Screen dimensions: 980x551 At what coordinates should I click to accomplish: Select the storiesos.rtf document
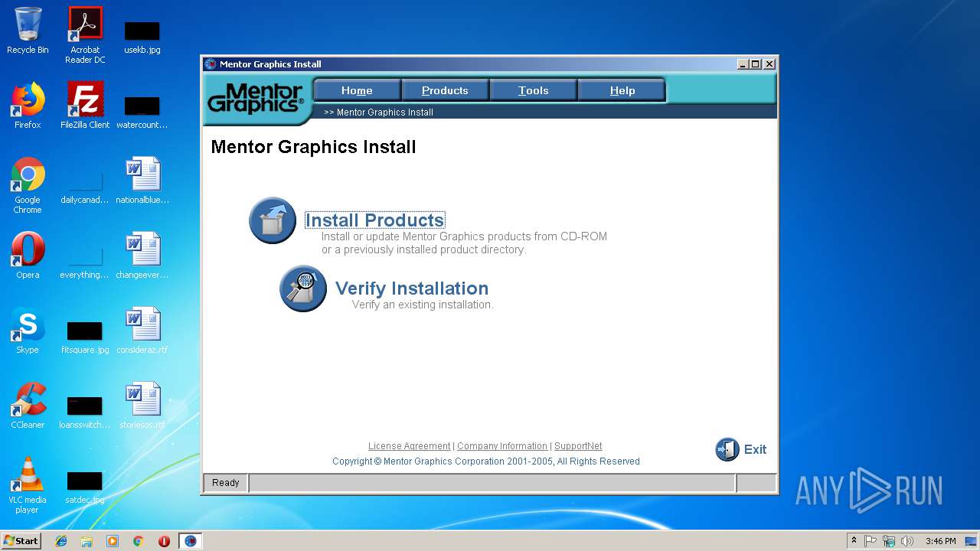[x=142, y=406]
